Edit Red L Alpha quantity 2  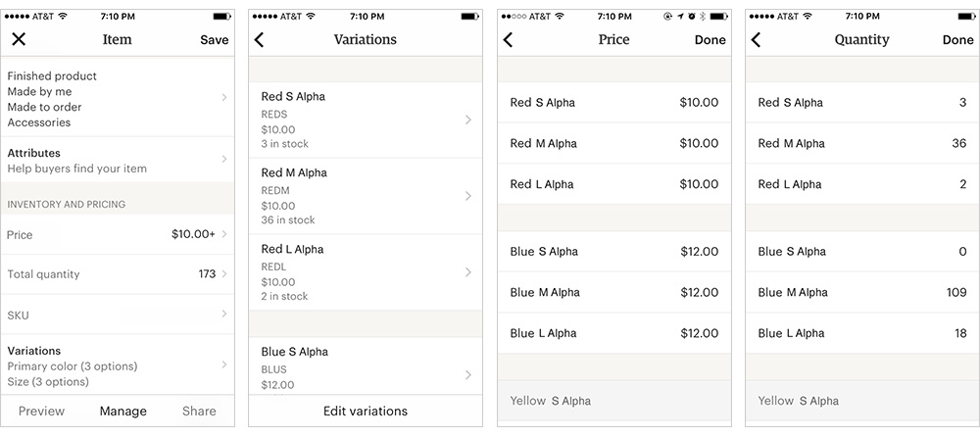point(963,184)
